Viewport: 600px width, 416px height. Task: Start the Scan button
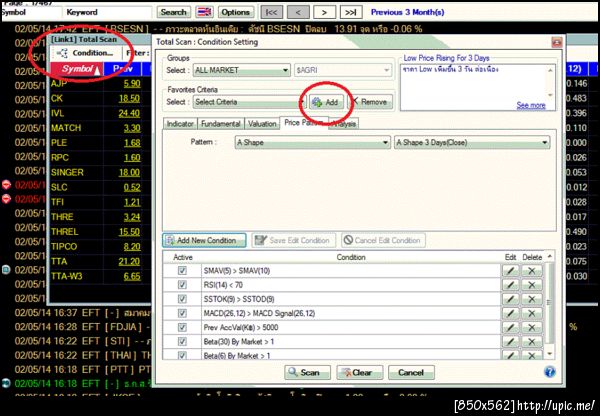[307, 372]
